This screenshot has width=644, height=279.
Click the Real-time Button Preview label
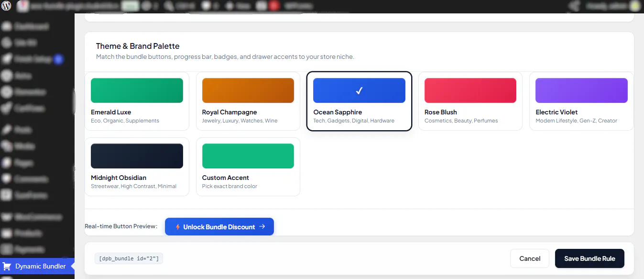(x=121, y=226)
